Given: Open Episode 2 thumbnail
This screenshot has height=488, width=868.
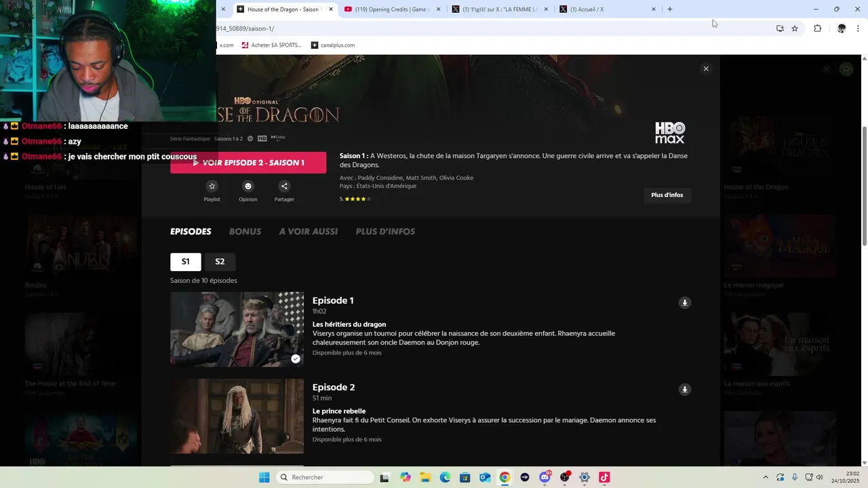Looking at the screenshot, I should pos(237,416).
